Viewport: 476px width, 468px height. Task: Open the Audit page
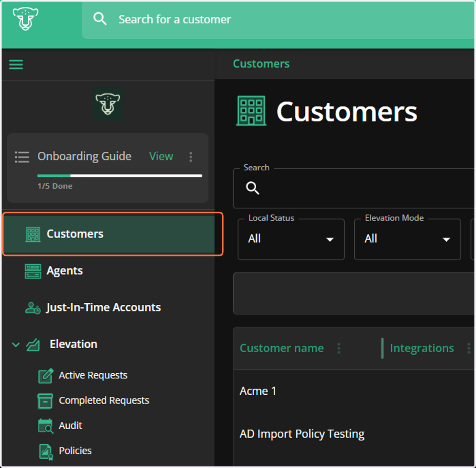tap(70, 426)
